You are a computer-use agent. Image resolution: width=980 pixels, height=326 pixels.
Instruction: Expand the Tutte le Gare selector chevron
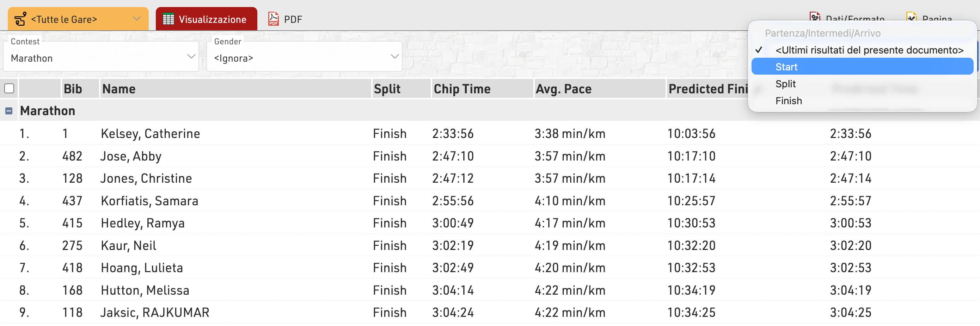pos(136,19)
